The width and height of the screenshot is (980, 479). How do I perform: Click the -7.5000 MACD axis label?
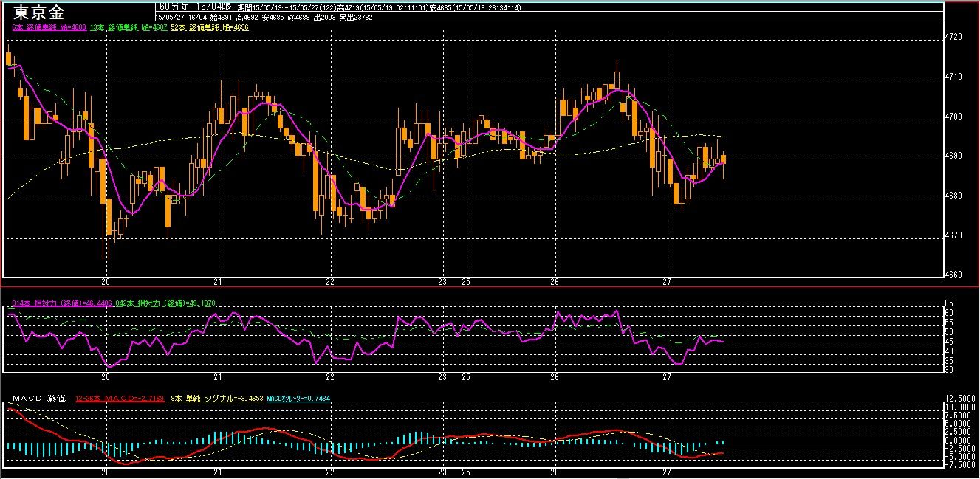[x=959, y=465]
